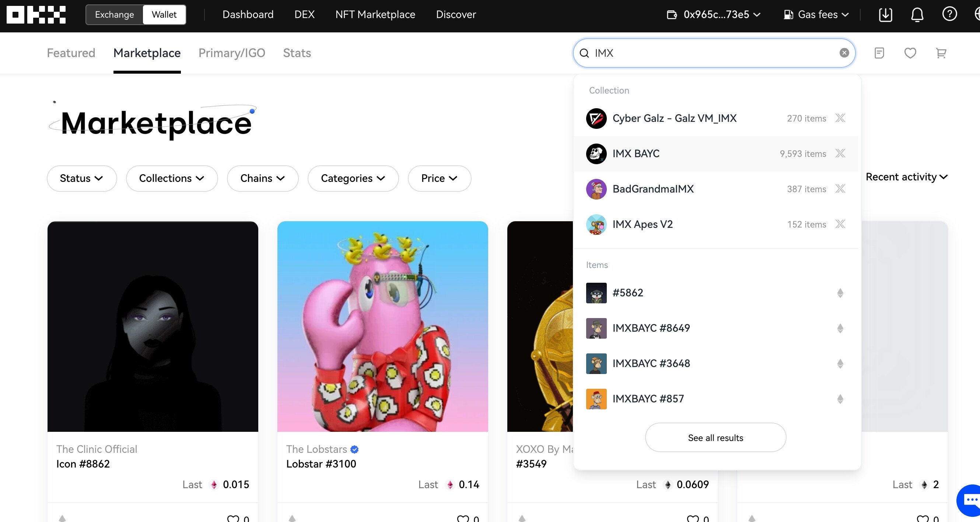This screenshot has width=980, height=522.
Task: Click The Clinic Official collection name
Action: 97,449
